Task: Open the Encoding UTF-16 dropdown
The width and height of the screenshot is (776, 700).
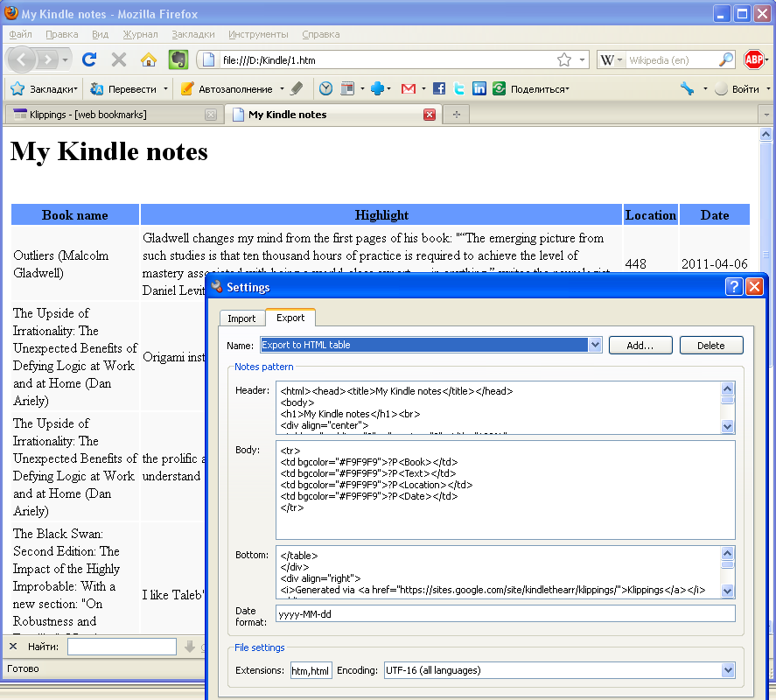Action: (x=728, y=670)
